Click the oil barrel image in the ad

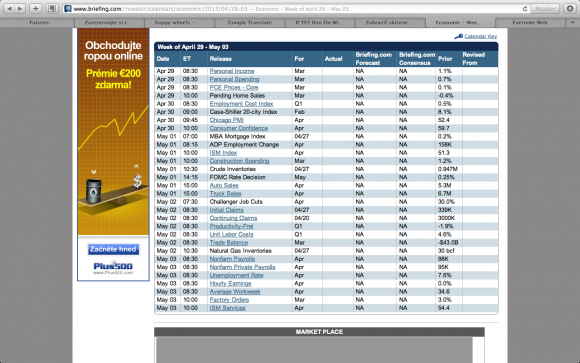[x=94, y=190]
